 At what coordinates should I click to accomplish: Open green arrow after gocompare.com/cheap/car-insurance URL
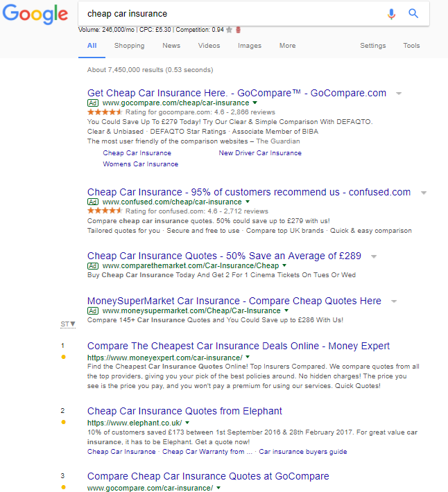[255, 103]
